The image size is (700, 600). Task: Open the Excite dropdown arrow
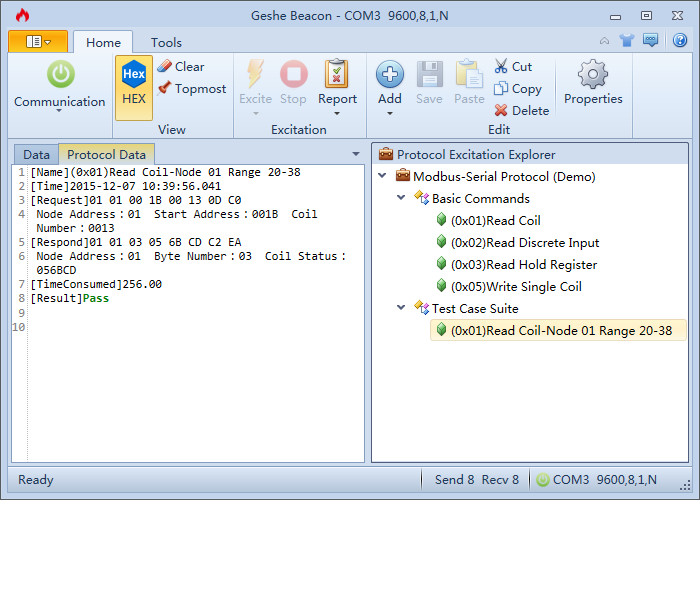coord(255,113)
